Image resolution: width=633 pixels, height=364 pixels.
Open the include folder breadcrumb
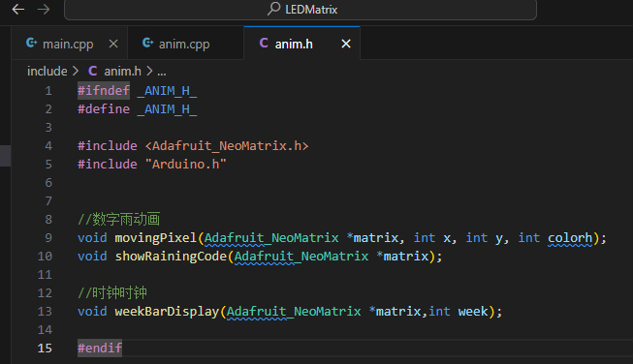pyautogui.click(x=47, y=72)
